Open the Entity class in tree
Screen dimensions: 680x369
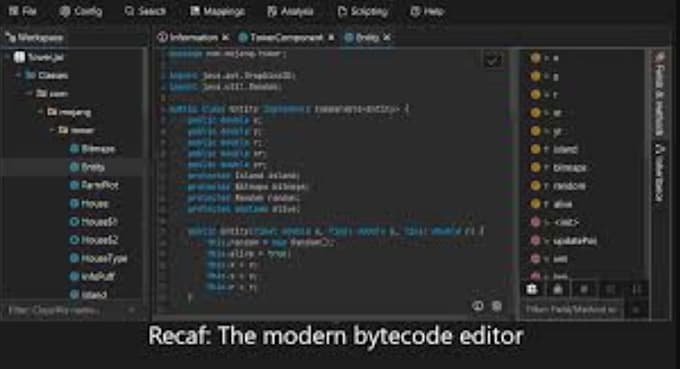[x=93, y=167]
